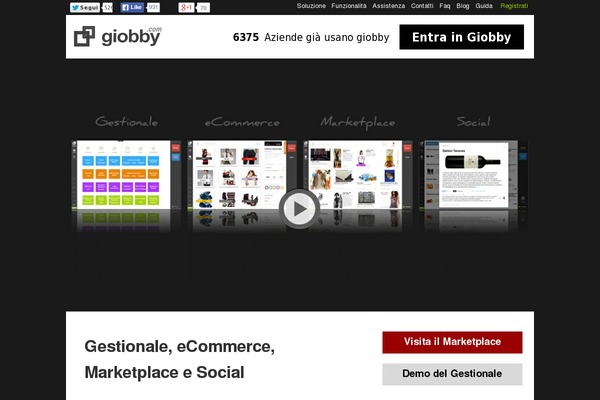Select the Gestionale screenshot thumbnail
Viewport: 600px width, 400px height.
(127, 175)
